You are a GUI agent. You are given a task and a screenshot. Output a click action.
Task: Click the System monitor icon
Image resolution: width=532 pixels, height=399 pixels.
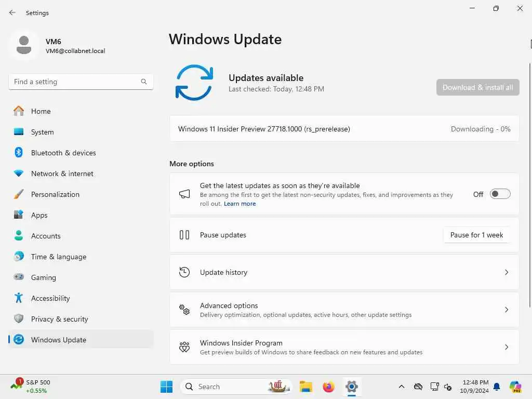tap(19, 131)
